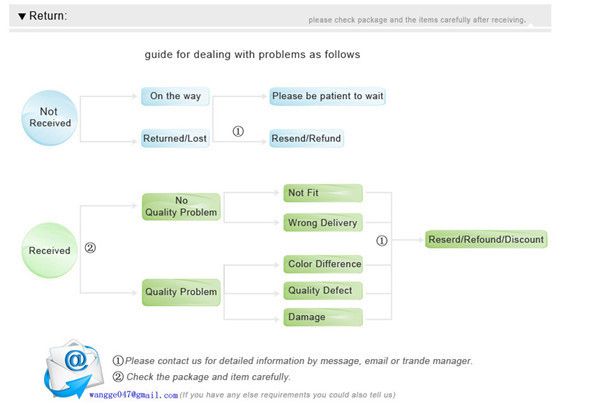Viewport: 600px width, 405px height.
Task: Click the Damage box
Action: [323, 317]
